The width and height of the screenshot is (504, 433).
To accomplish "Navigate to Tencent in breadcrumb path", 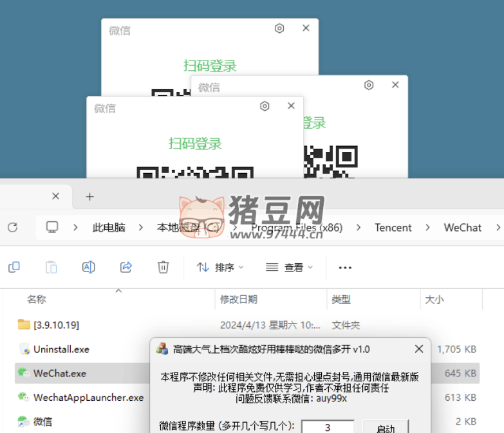I will 393,227.
